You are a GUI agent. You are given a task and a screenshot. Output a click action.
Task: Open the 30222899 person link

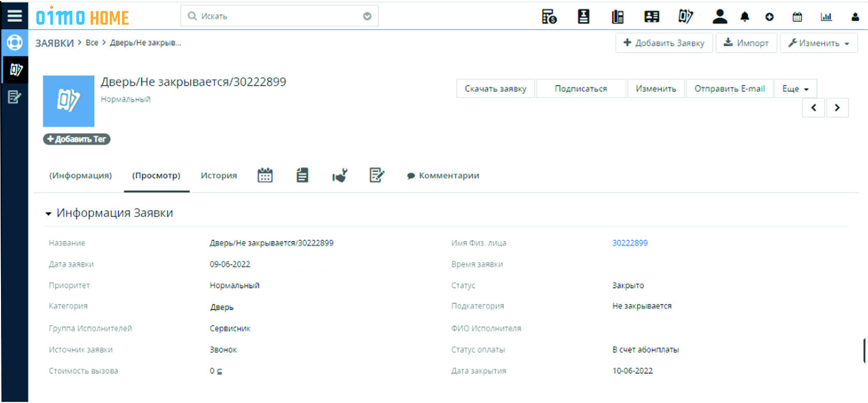pos(630,243)
